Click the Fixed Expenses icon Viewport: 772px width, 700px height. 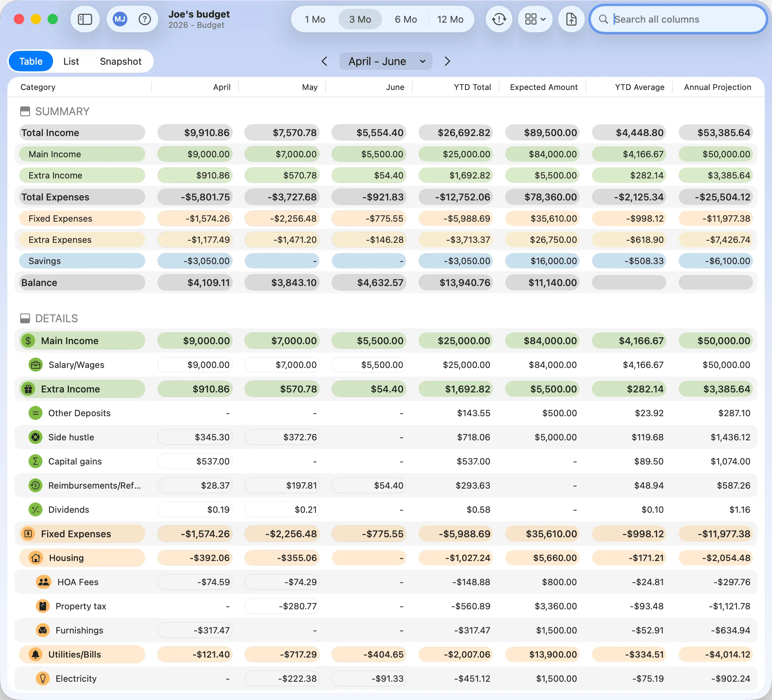28,534
